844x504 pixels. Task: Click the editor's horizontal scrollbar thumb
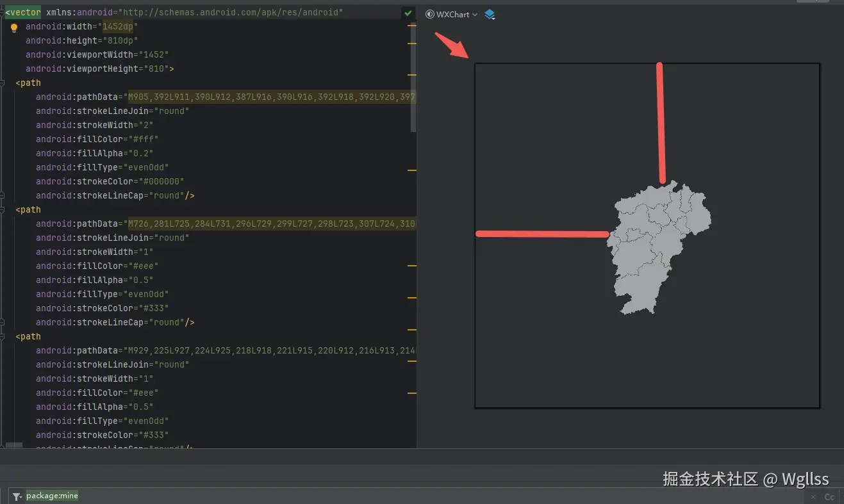pos(14,444)
